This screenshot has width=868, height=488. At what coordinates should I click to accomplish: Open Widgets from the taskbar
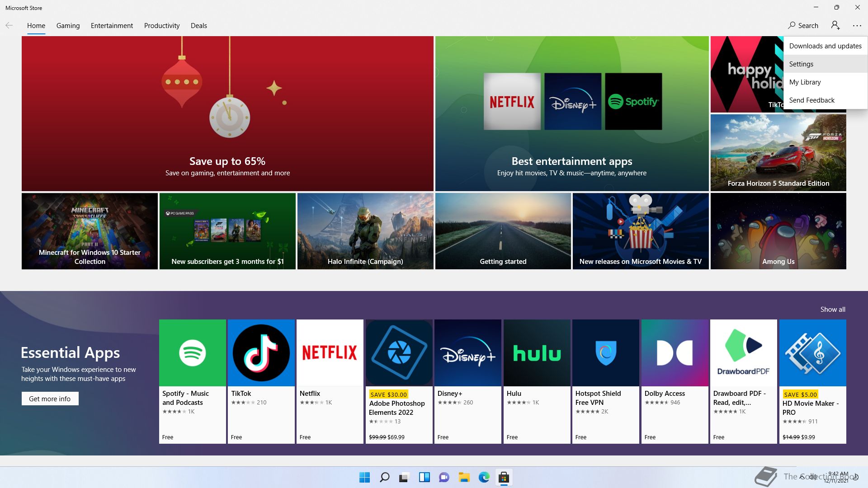pos(424,477)
